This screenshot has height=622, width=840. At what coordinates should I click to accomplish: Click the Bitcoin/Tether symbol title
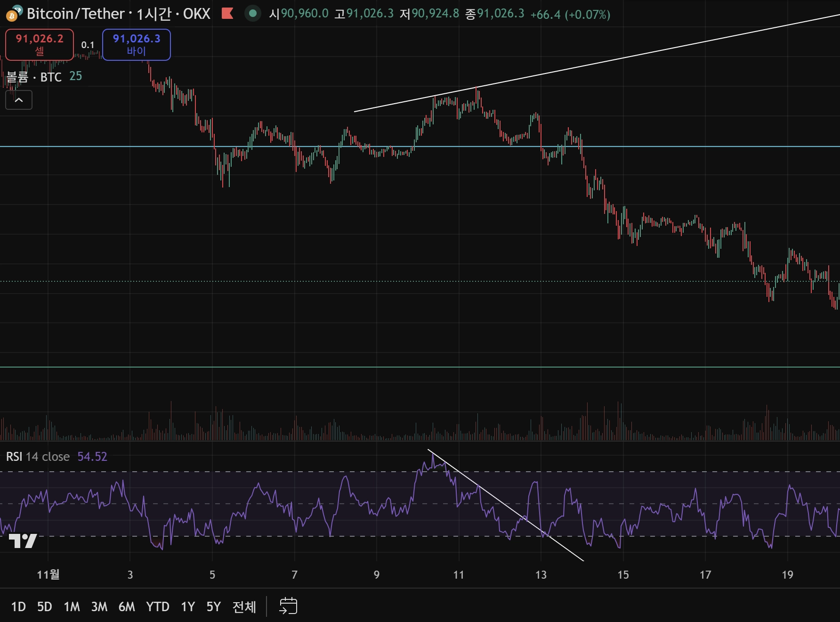[x=76, y=14]
